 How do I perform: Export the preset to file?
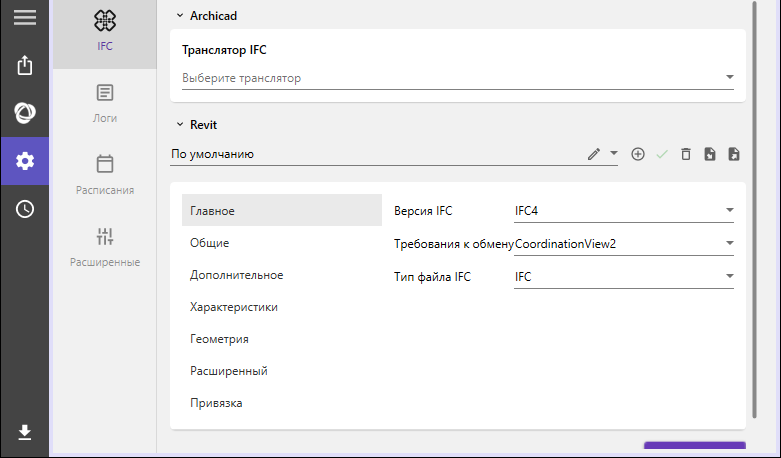[734, 154]
